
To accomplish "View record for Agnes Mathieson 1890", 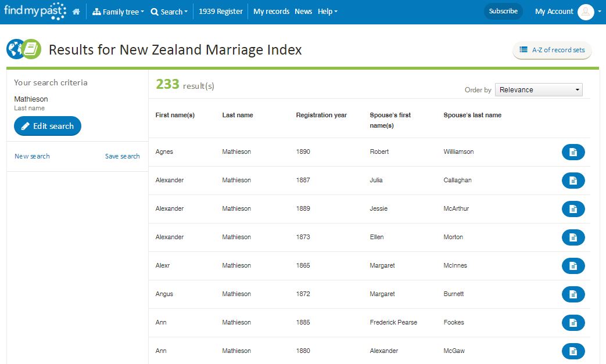I will 573,152.
